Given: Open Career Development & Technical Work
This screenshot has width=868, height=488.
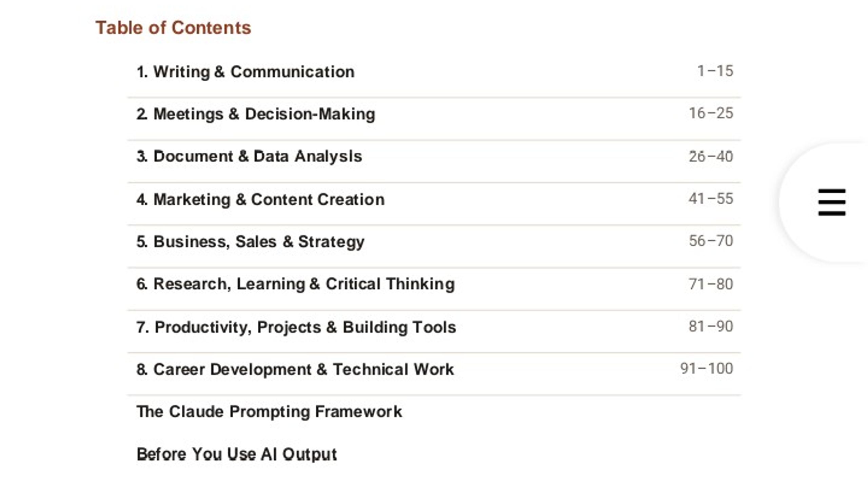Looking at the screenshot, I should click(295, 369).
